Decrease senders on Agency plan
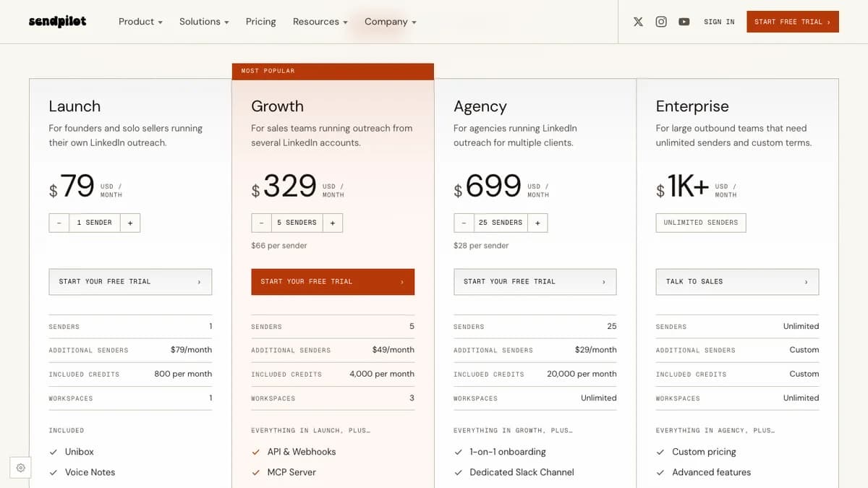 pos(464,223)
